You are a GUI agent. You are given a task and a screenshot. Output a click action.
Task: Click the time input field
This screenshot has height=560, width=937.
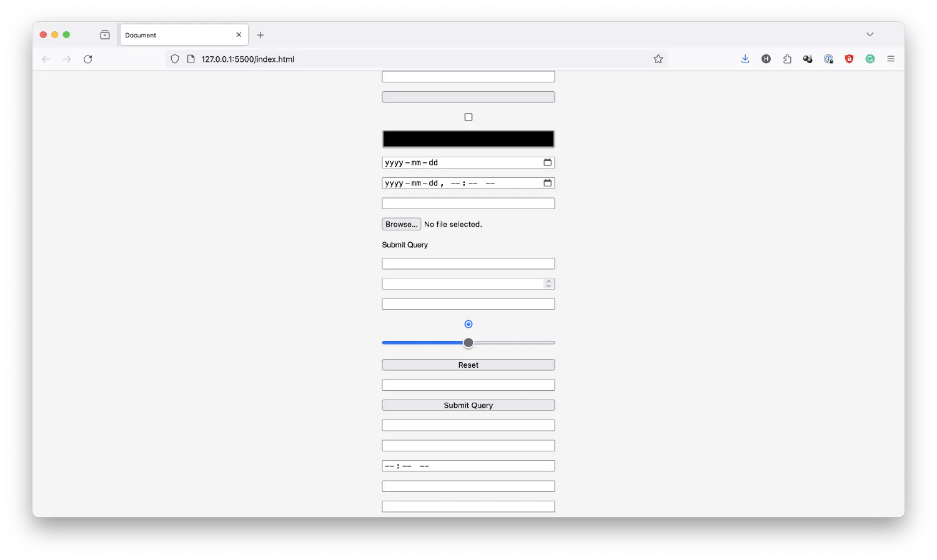[468, 465]
